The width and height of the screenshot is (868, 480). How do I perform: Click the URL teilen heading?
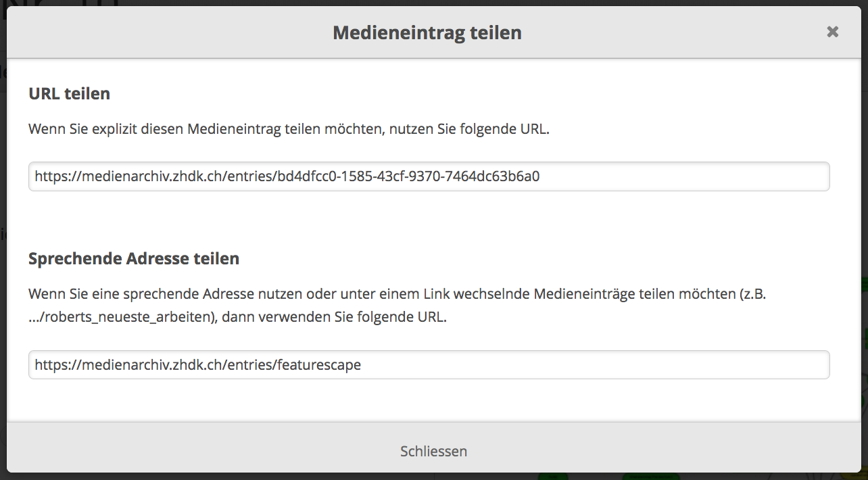[x=69, y=93]
